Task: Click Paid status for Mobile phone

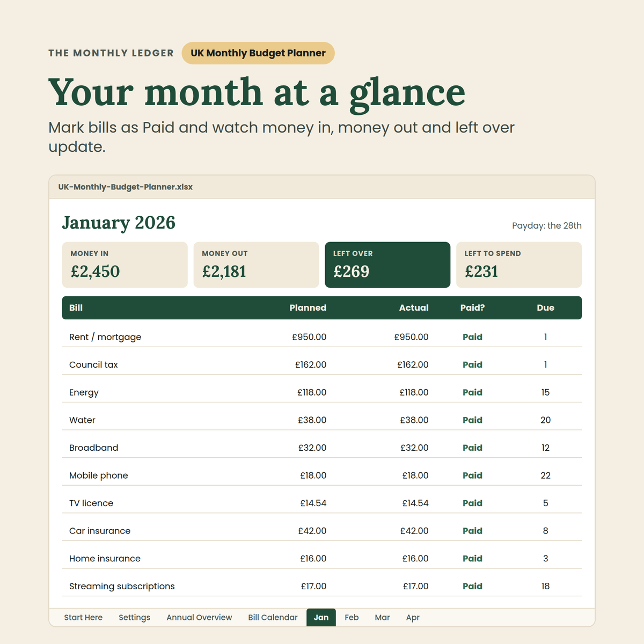Action: point(472,475)
